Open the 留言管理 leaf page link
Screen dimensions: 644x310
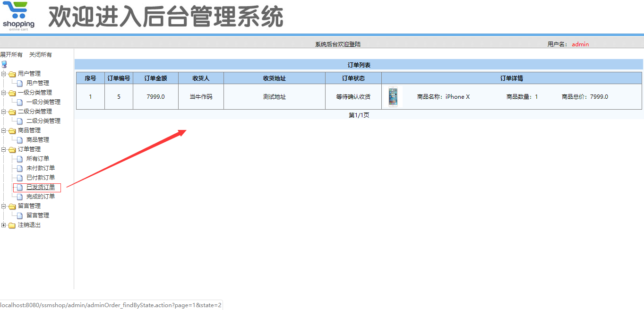(x=38, y=215)
